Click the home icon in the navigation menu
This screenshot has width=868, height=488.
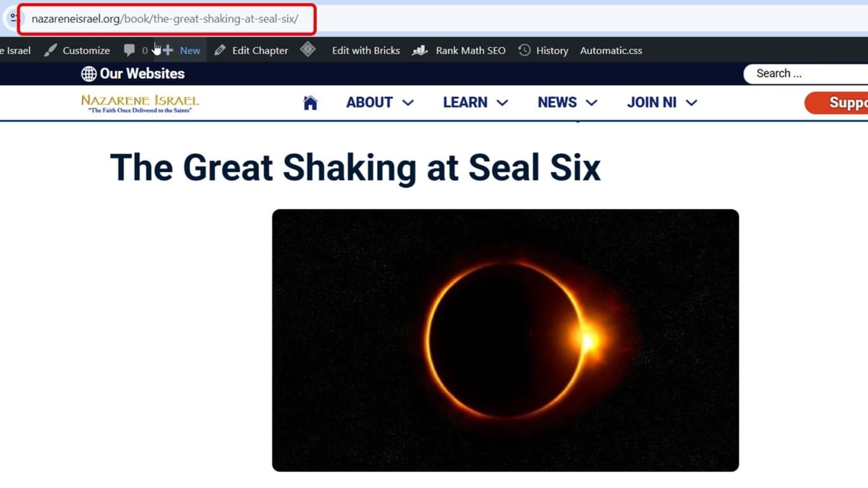coord(310,102)
